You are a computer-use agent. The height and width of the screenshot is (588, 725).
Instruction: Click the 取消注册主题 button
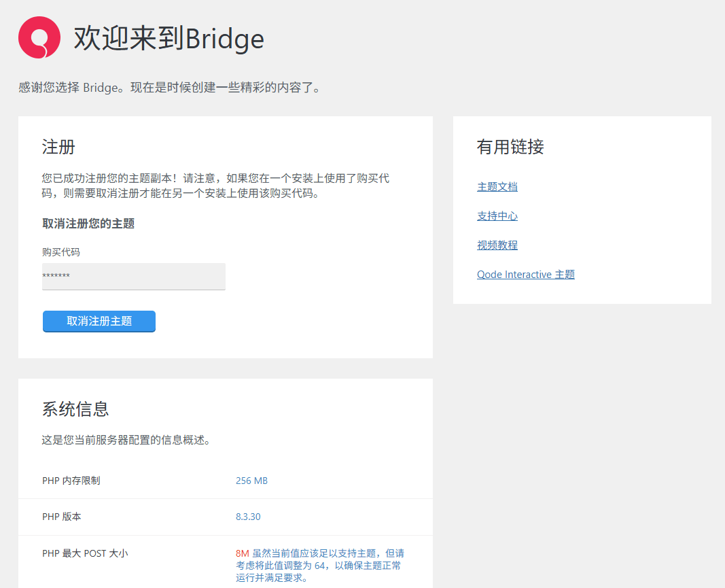tap(99, 321)
